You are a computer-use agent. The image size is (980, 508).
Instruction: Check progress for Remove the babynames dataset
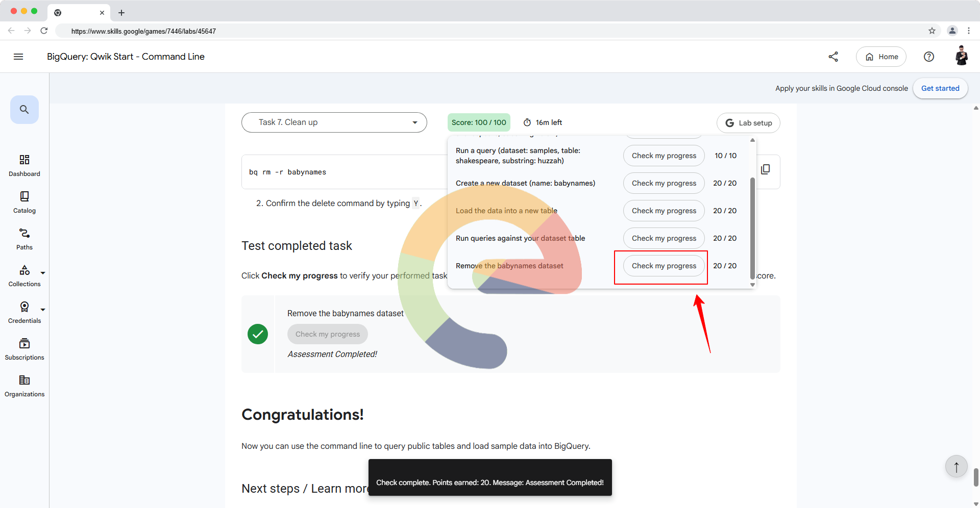point(664,266)
